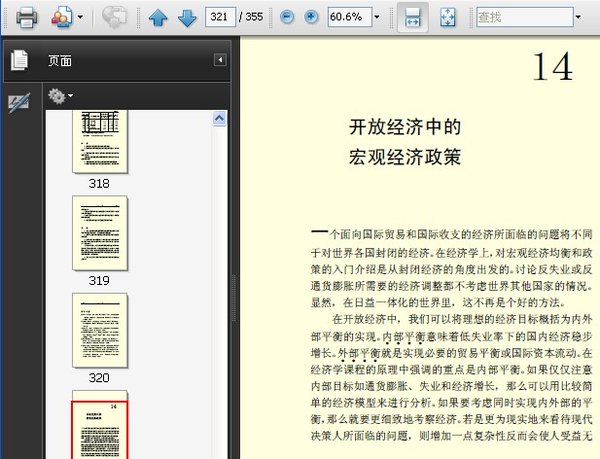
Task: Open the collaborate/share dropdown icon
Action: pyautogui.click(x=66, y=18)
